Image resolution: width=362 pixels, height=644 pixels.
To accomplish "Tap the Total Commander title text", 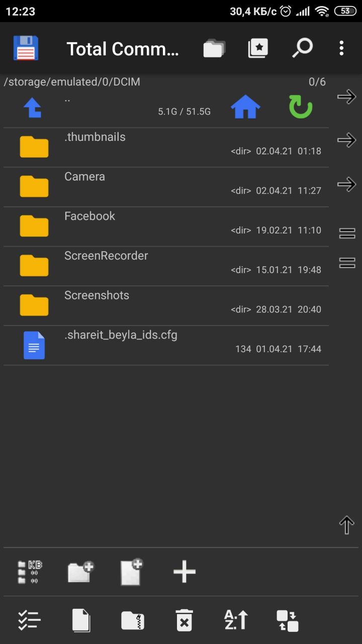I will (123, 49).
